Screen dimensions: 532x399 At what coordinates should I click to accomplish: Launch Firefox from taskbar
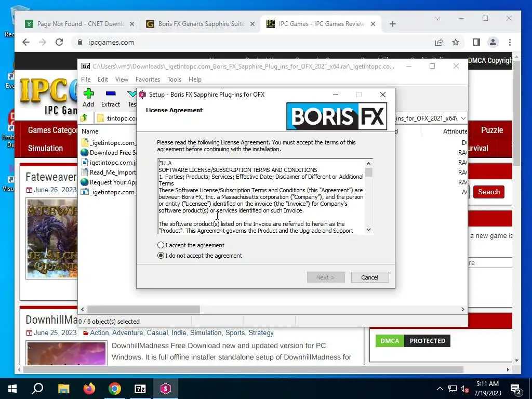[89, 389]
